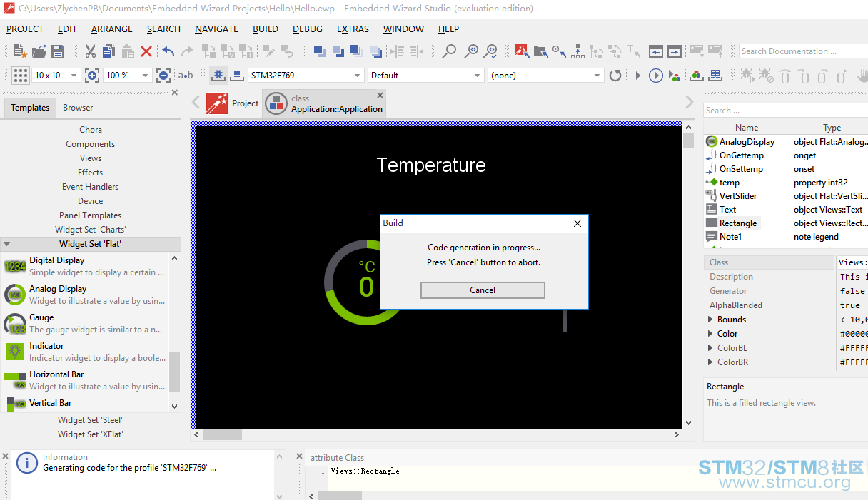Switch to the Browser tab

tap(78, 108)
